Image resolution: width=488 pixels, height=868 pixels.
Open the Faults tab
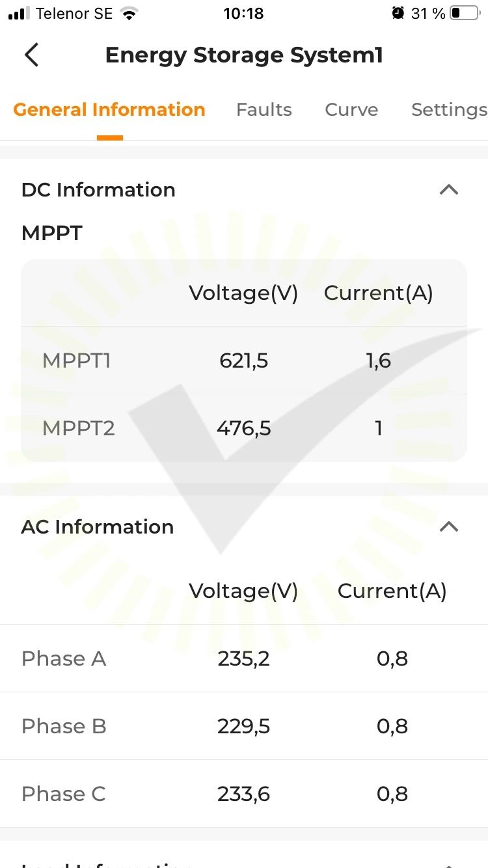(x=264, y=109)
